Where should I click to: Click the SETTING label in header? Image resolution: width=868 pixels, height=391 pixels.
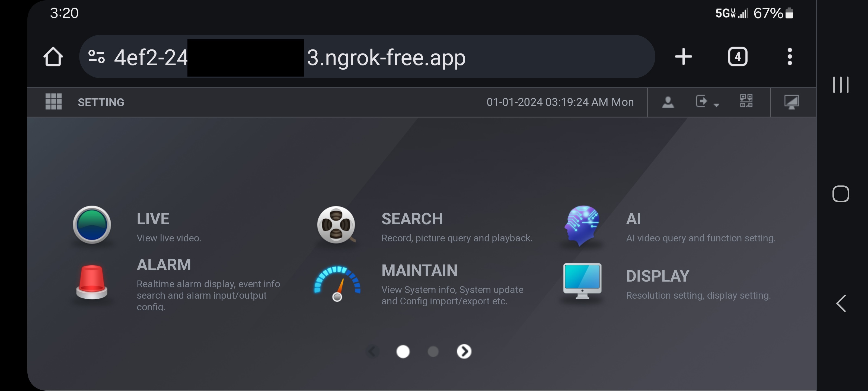coord(101,102)
